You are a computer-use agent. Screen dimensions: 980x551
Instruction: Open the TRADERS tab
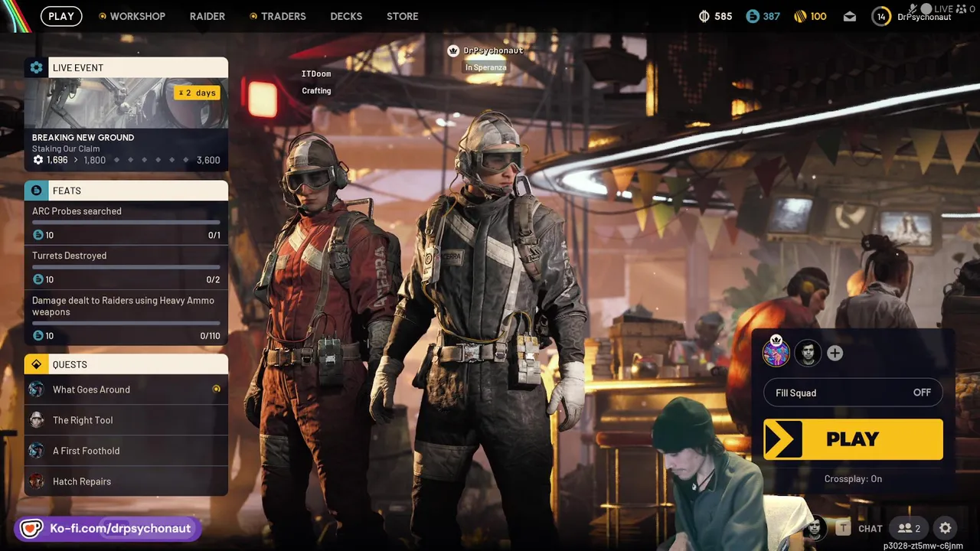point(283,16)
